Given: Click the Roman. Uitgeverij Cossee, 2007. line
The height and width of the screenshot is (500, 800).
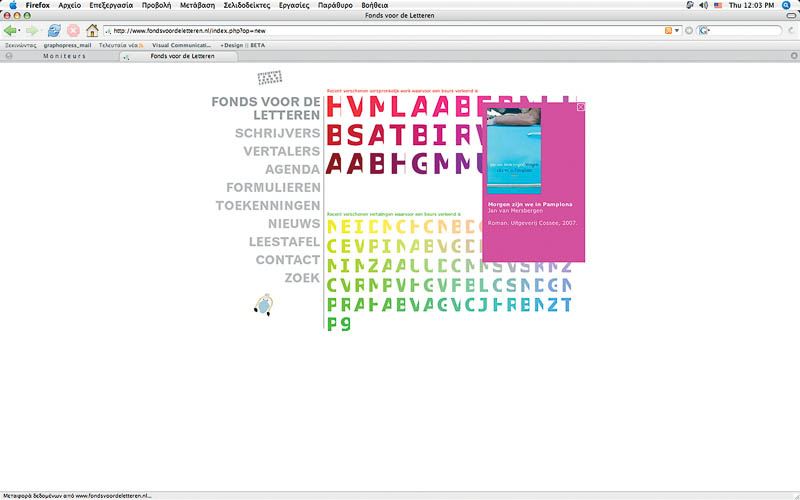Looking at the screenshot, I should (x=533, y=223).
